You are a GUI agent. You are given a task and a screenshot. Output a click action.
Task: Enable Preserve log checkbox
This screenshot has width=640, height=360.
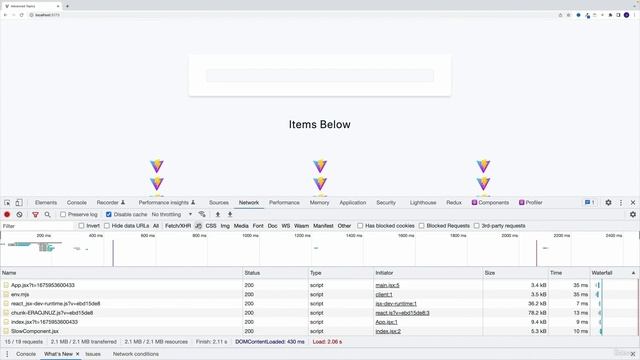(63, 214)
